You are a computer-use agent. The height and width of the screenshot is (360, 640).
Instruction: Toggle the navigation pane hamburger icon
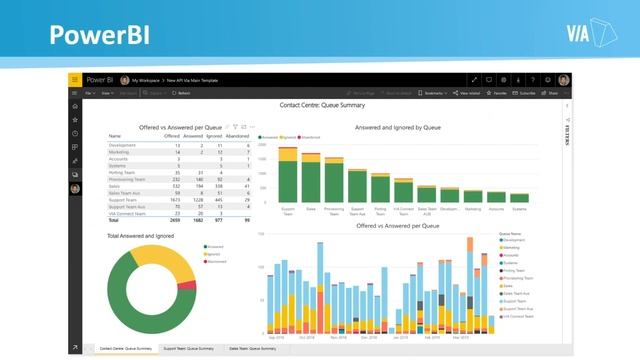(x=74, y=93)
